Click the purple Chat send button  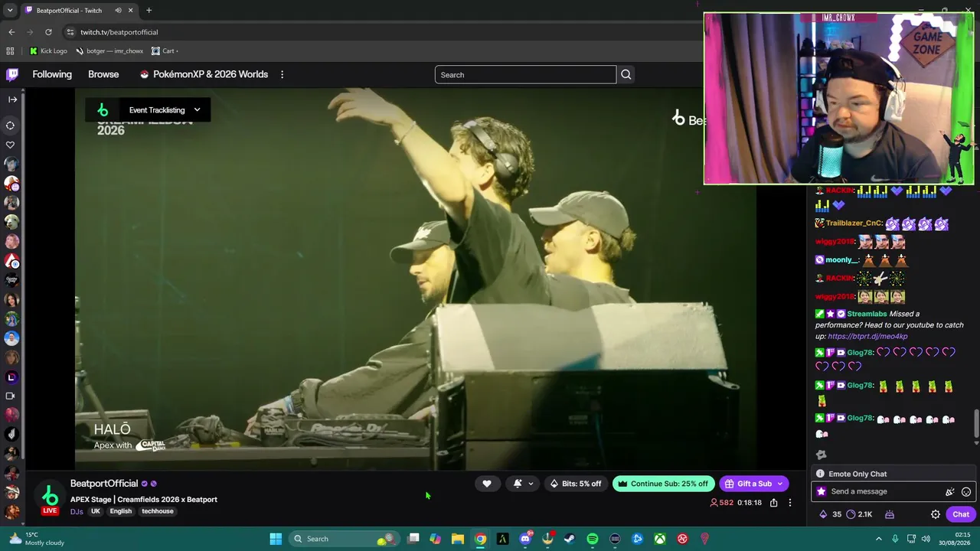961,514
